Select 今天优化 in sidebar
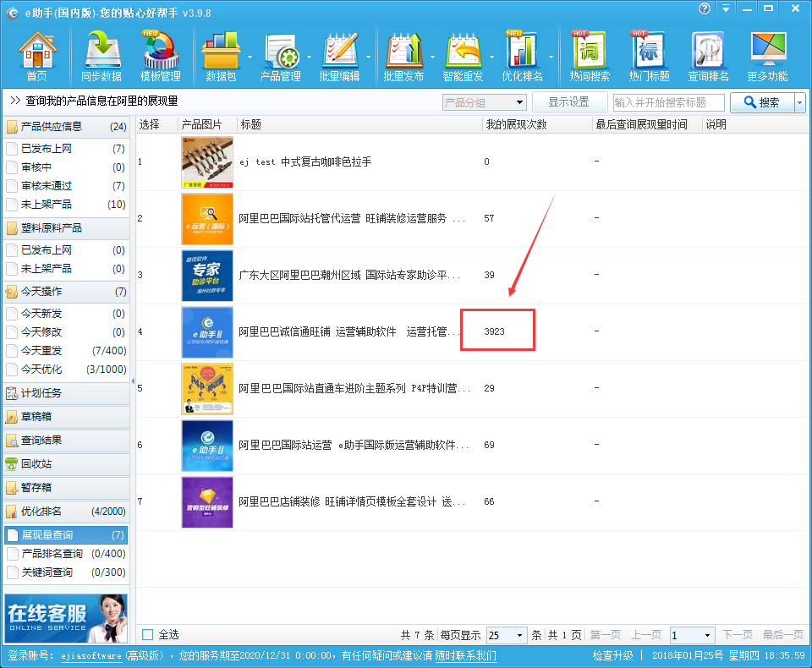The height and width of the screenshot is (668, 812). (66, 370)
